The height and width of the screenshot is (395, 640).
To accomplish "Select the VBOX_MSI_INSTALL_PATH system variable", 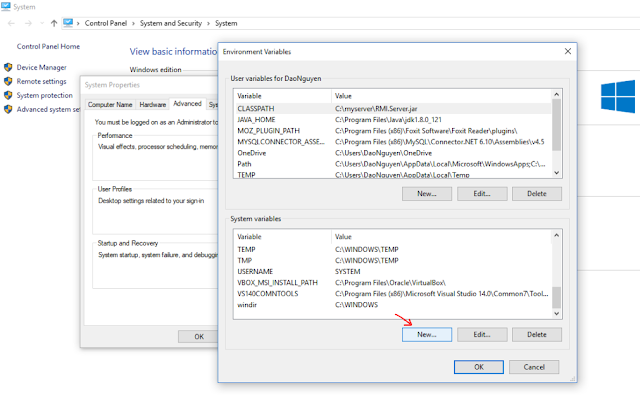I will point(393,282).
